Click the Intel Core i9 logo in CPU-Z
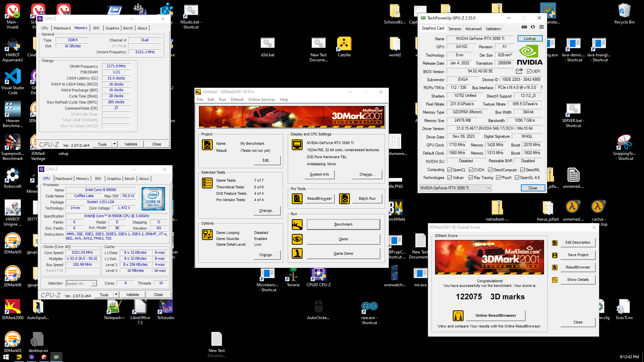 (x=153, y=199)
